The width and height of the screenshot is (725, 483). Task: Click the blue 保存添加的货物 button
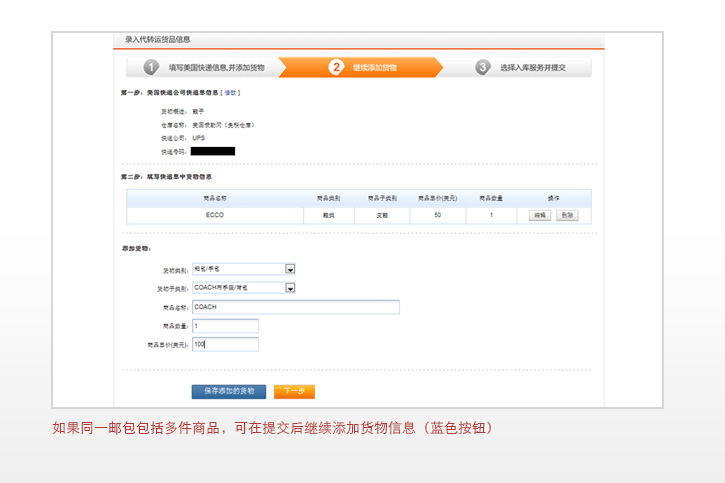(x=229, y=391)
